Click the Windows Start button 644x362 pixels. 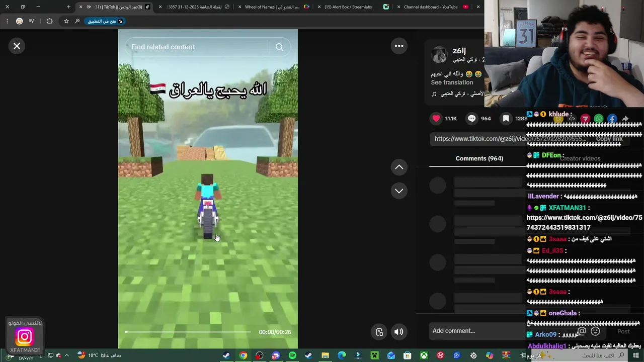click(636, 355)
